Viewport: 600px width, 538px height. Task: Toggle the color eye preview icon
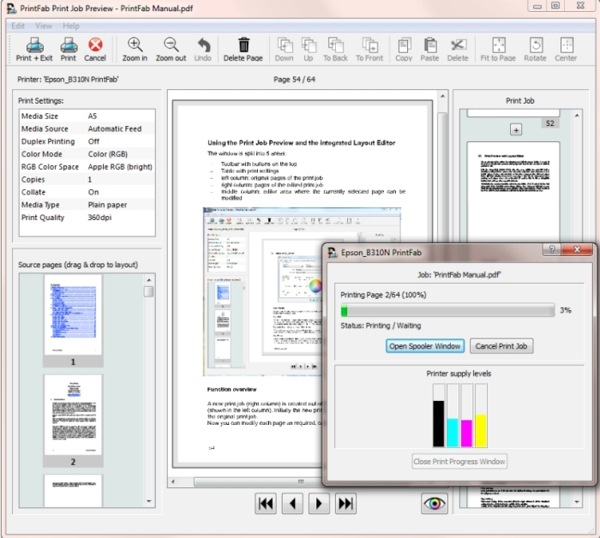pyautogui.click(x=435, y=503)
